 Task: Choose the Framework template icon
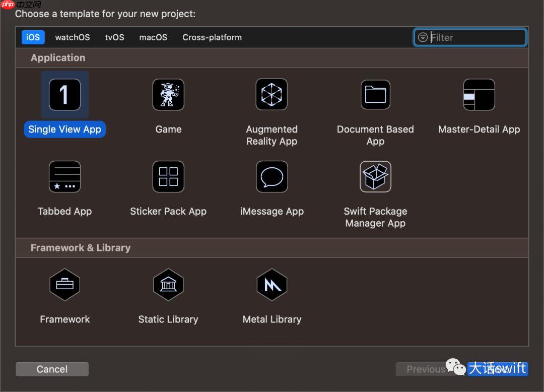pos(64,285)
